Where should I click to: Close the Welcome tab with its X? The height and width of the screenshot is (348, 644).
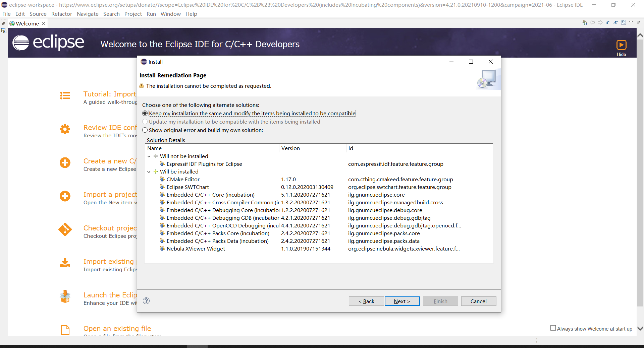click(43, 23)
